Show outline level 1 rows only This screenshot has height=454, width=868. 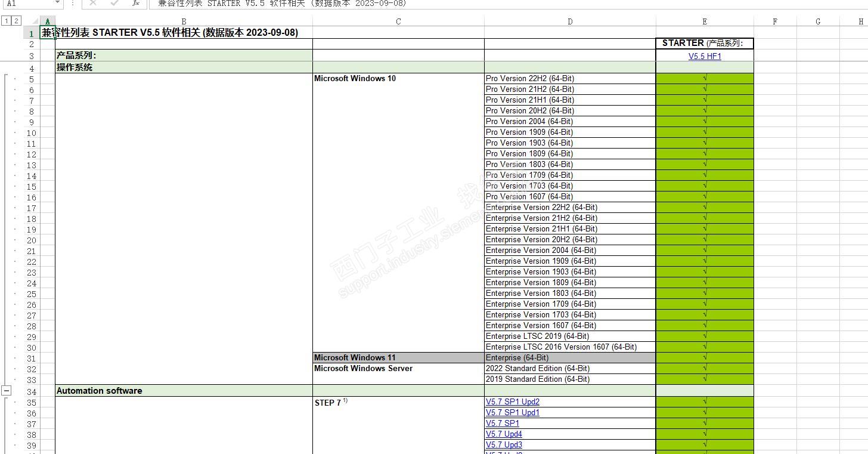[x=5, y=21]
